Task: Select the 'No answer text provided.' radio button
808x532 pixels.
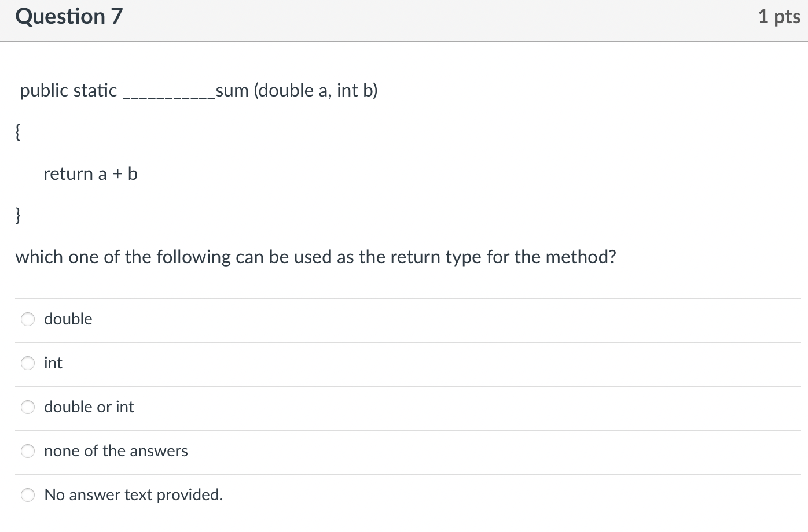Action: (x=28, y=495)
